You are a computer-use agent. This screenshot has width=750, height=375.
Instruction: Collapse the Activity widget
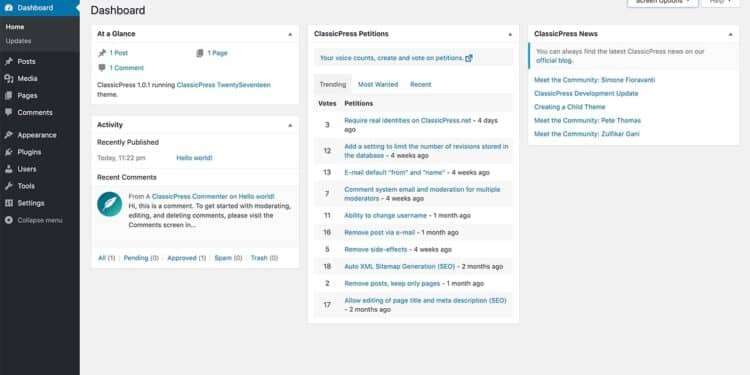pos(290,125)
